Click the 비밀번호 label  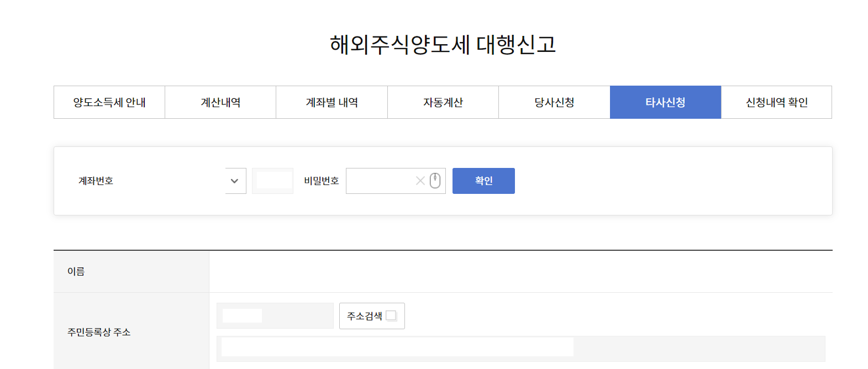(322, 181)
